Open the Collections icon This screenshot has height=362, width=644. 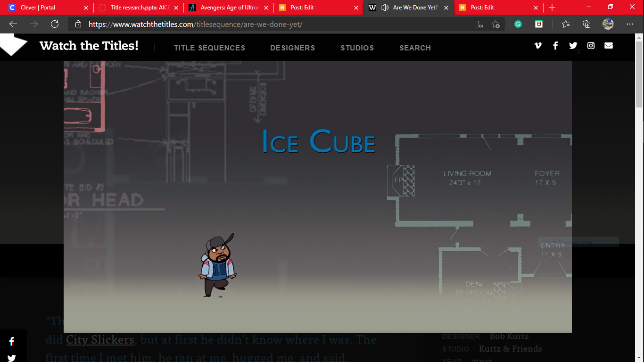[x=586, y=24]
